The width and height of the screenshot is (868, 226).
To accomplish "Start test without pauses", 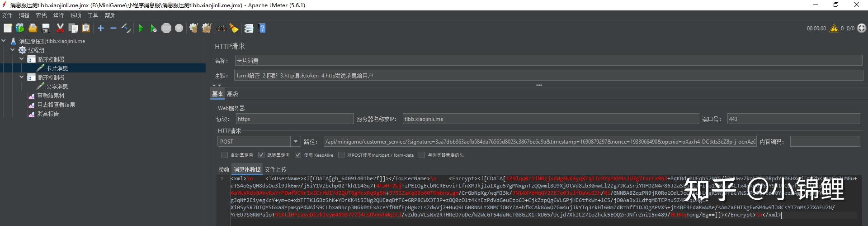I will [153, 28].
